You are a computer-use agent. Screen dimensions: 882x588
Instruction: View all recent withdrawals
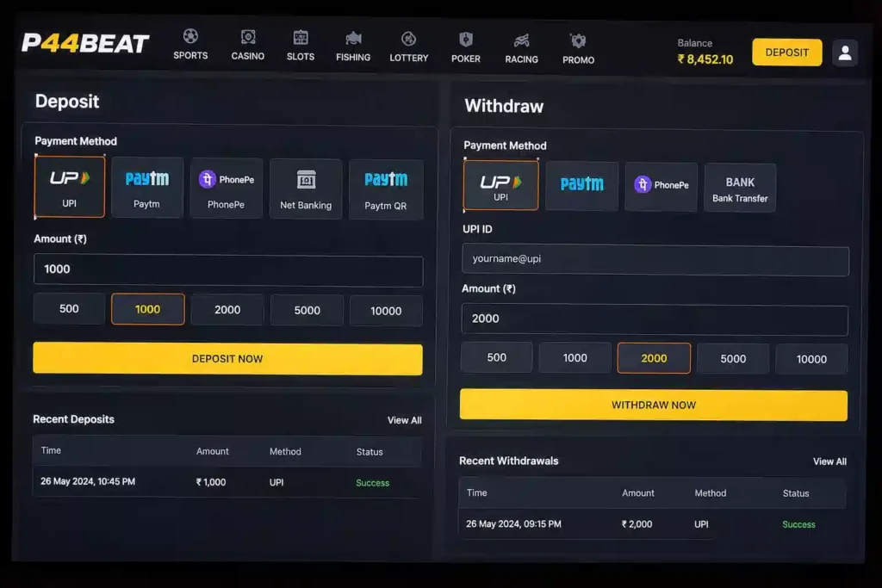point(829,461)
